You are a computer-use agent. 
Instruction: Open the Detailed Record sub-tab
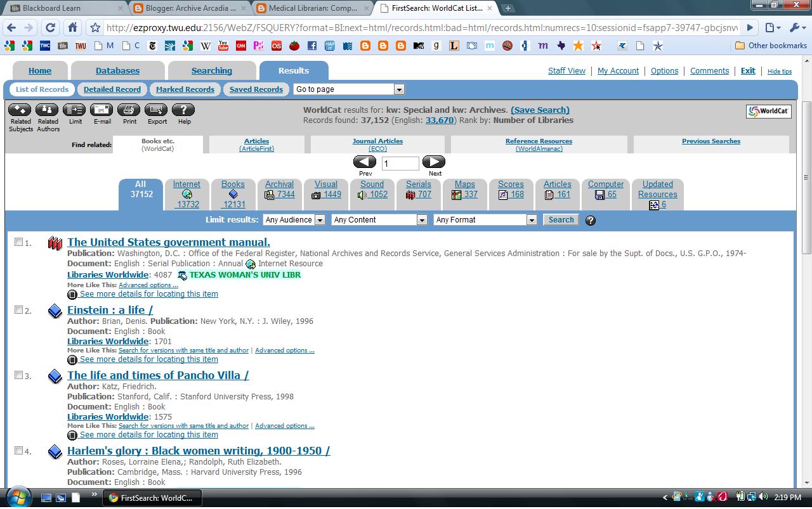[x=112, y=89]
